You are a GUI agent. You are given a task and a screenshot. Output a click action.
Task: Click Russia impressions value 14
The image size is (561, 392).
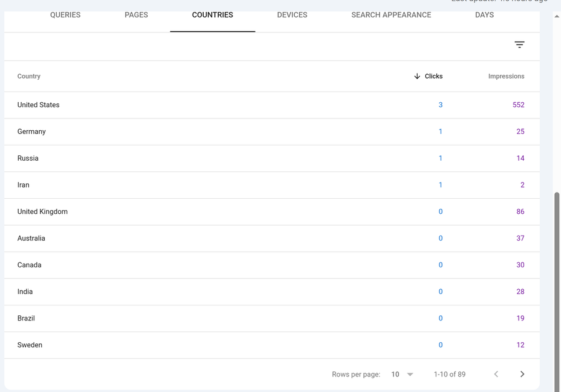[x=520, y=158]
